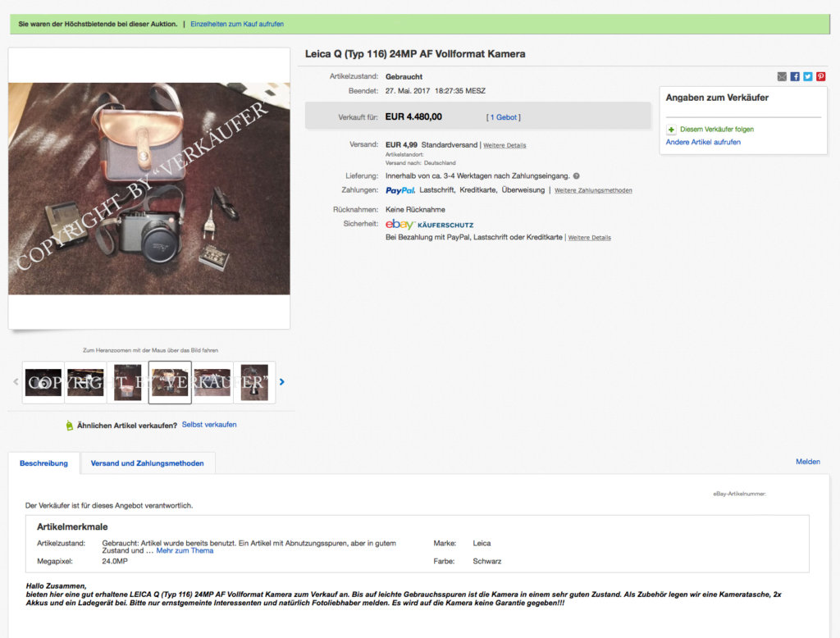The image size is (840, 638).
Task: Click Melden to report listing
Action: 807,462
